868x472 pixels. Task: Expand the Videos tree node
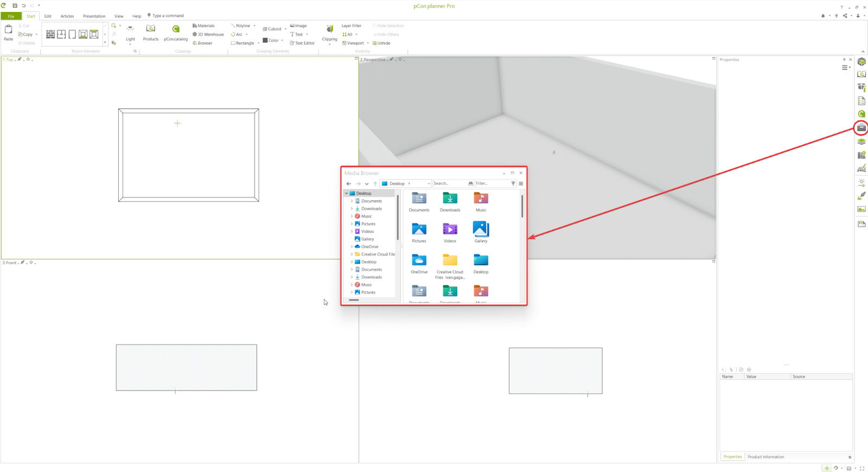(352, 231)
